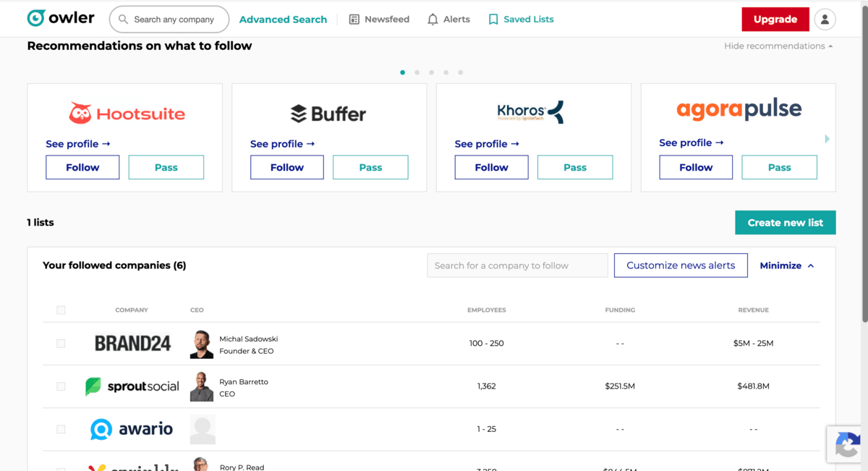This screenshot has height=471, width=868.
Task: Click Brand24 revenue $5M - 25M
Action: pos(753,344)
